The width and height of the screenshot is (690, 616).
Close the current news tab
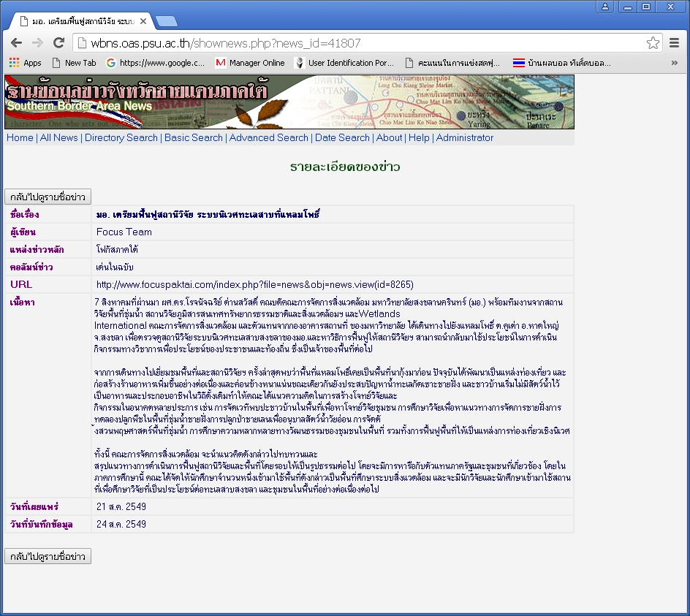coord(143,21)
